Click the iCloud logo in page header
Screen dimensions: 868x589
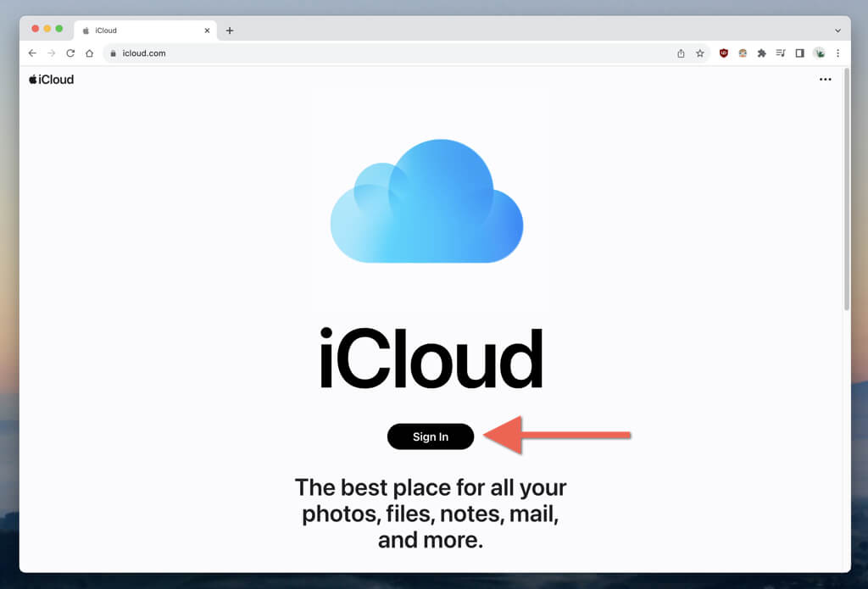(52, 79)
